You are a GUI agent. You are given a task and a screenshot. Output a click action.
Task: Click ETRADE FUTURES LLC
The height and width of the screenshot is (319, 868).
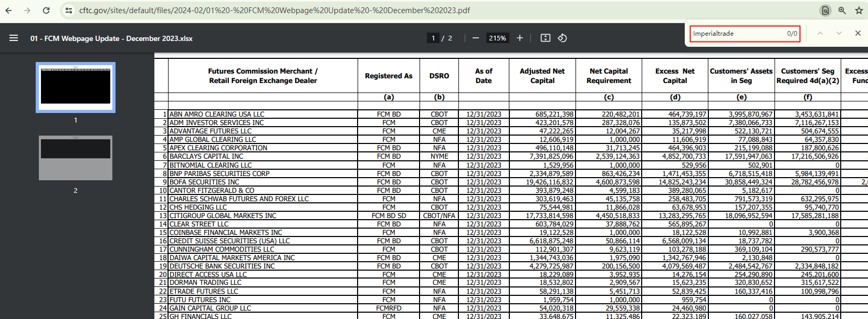(x=204, y=291)
